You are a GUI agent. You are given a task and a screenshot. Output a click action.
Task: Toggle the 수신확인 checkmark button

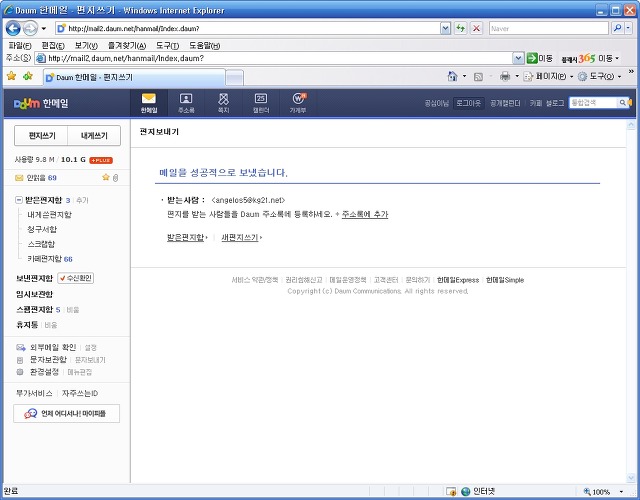(x=76, y=278)
